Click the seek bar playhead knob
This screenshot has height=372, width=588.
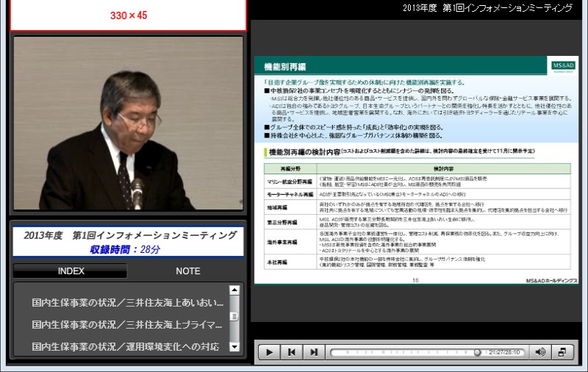tap(477, 352)
